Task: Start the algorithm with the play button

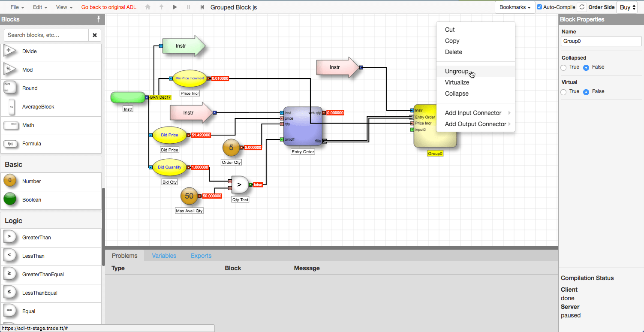Action: coord(175,7)
